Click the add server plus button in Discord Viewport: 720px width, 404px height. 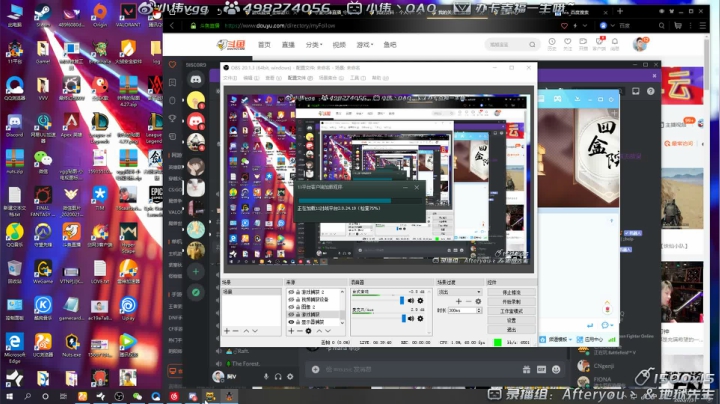(196, 272)
